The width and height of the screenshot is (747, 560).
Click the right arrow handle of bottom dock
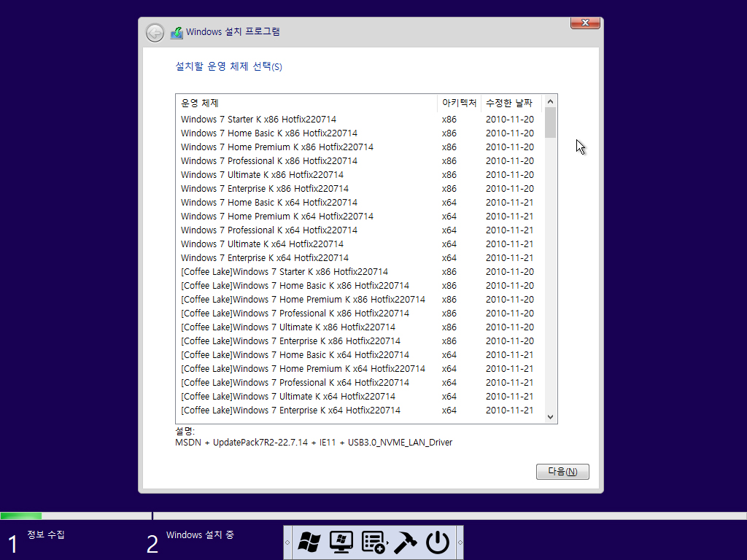(x=460, y=542)
